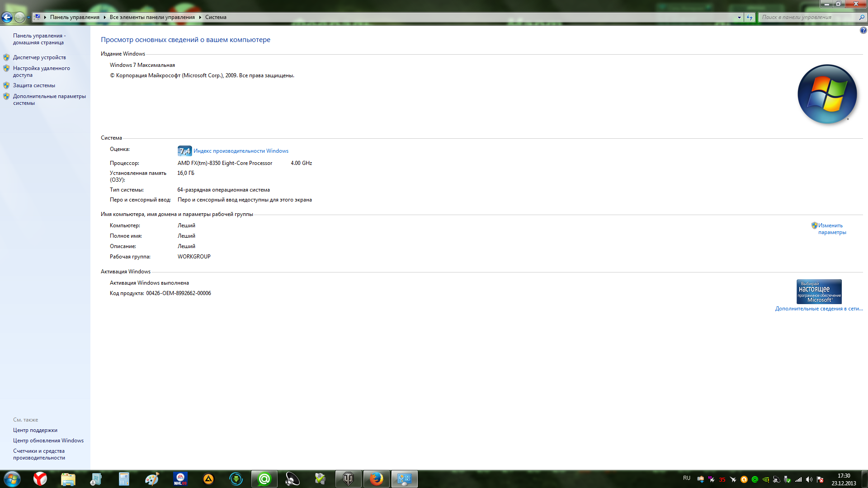Click the RU language indicator
The height and width of the screenshot is (488, 868).
pyautogui.click(x=687, y=478)
